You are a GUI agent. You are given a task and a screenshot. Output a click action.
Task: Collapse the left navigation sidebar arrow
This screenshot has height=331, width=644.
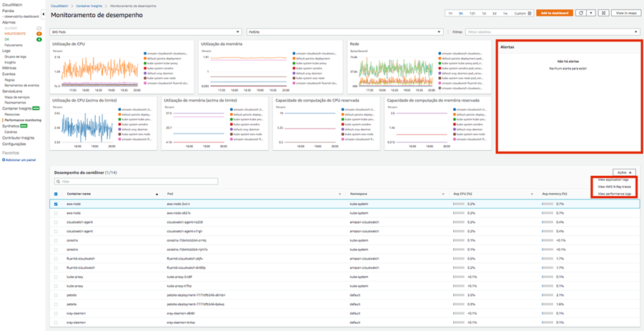[x=44, y=14]
